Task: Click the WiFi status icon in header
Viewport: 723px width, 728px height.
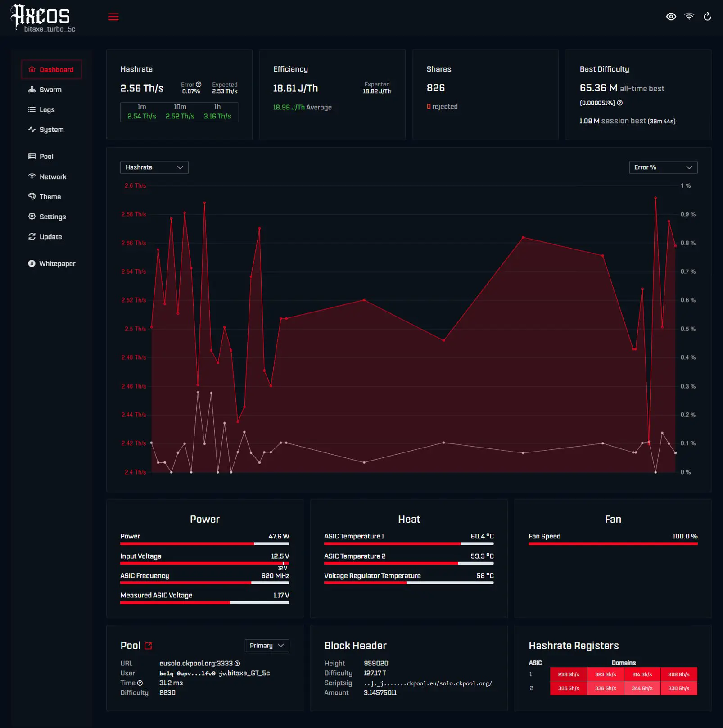Action: point(689,17)
